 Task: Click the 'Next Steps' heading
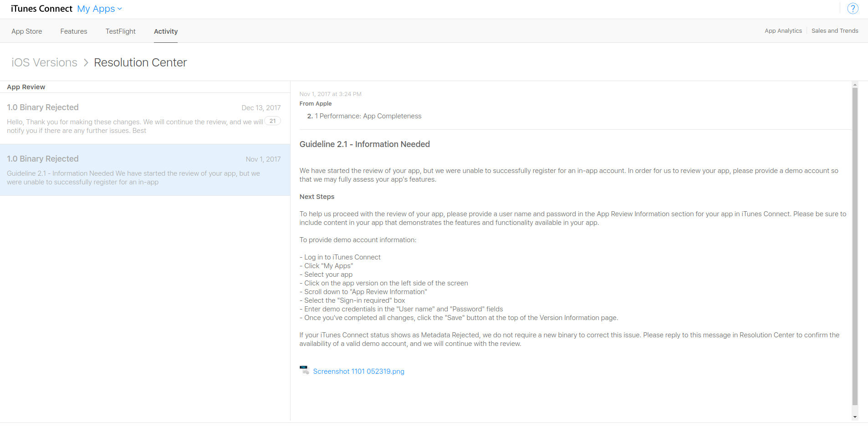pyautogui.click(x=317, y=197)
